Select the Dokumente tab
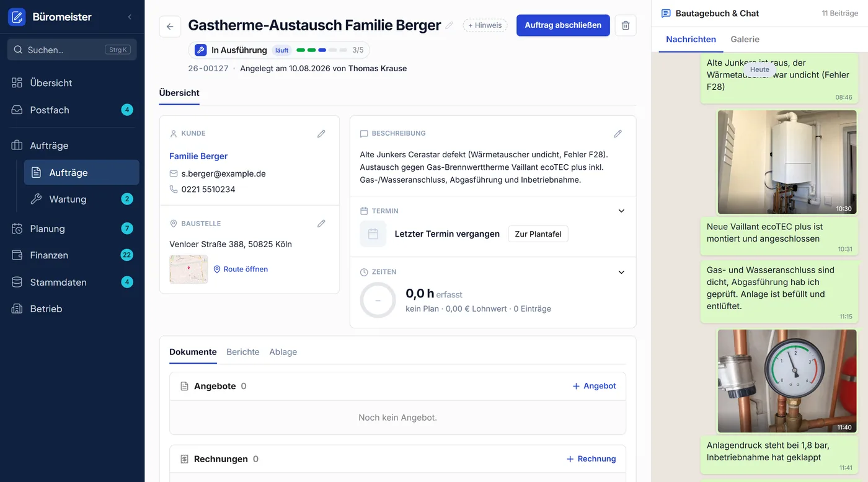The width and height of the screenshot is (868, 482). (193, 352)
